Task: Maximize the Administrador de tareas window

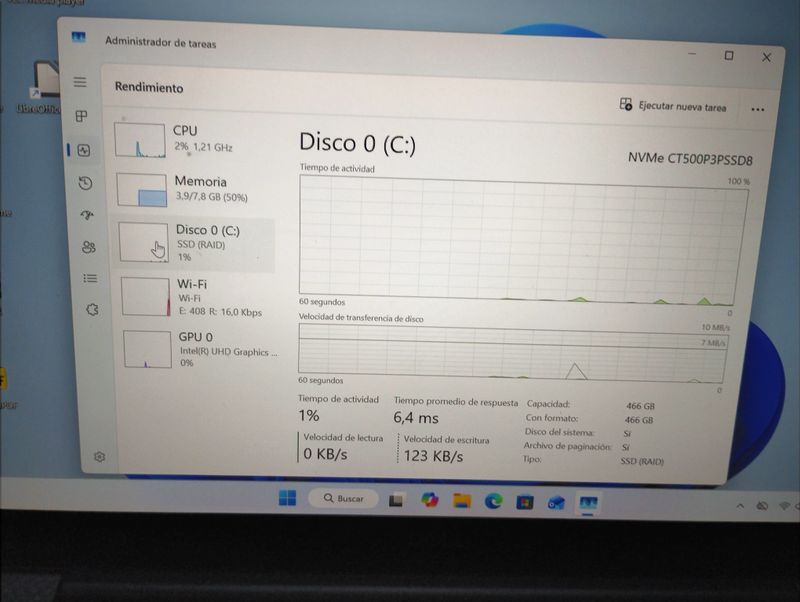Action: [x=729, y=55]
